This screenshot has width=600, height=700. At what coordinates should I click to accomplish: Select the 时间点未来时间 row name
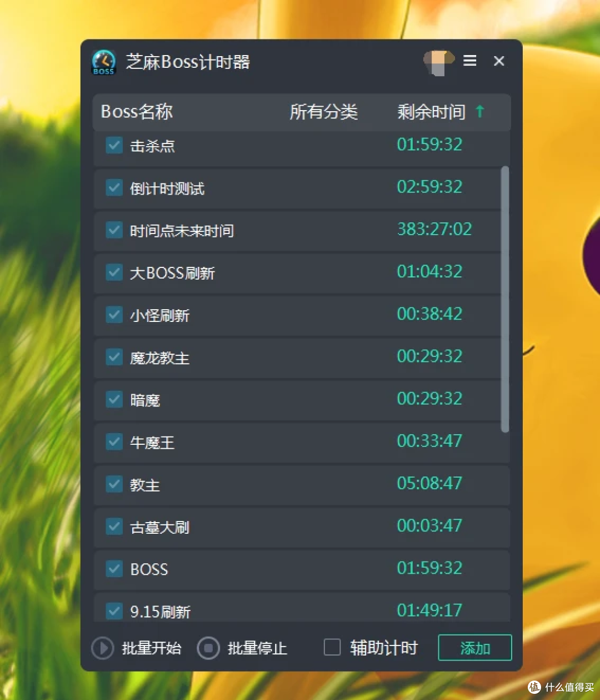point(182,231)
